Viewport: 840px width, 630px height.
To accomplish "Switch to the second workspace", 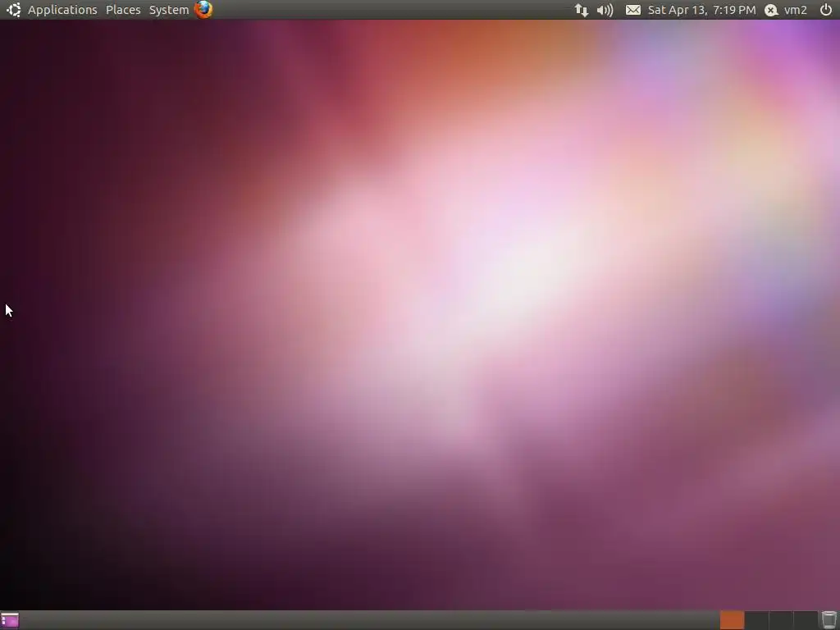I will click(x=756, y=620).
